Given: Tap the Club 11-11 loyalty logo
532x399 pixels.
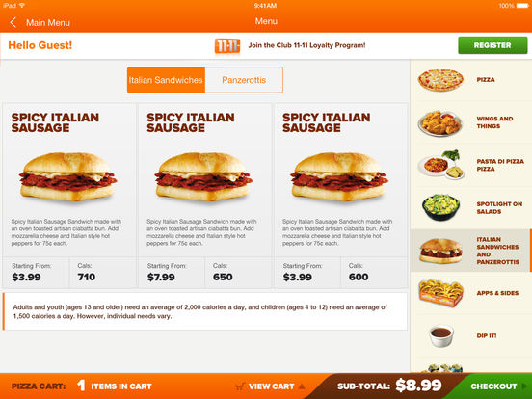Looking at the screenshot, I should click(227, 46).
